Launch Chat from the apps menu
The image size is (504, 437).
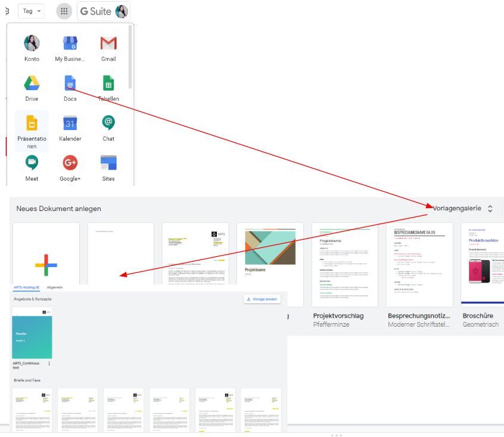pos(108,128)
